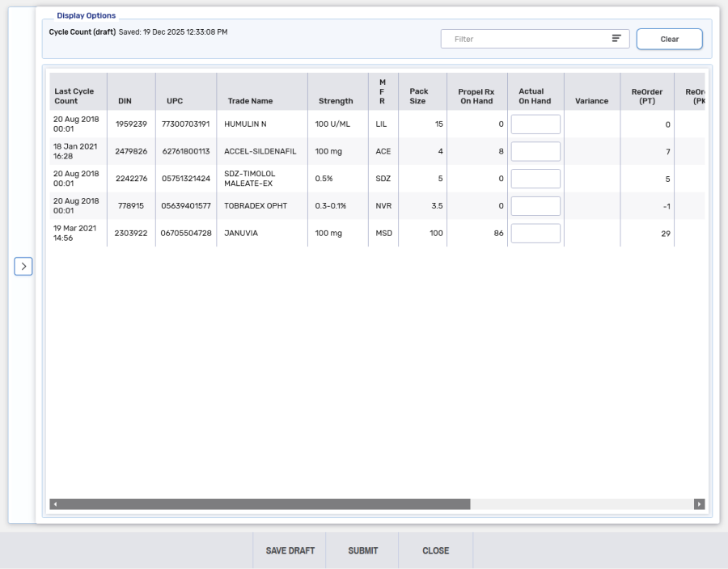
Task: Focus Actual On Hand for SDZ-TIMOLOL MALEATE-EX
Action: (x=535, y=179)
